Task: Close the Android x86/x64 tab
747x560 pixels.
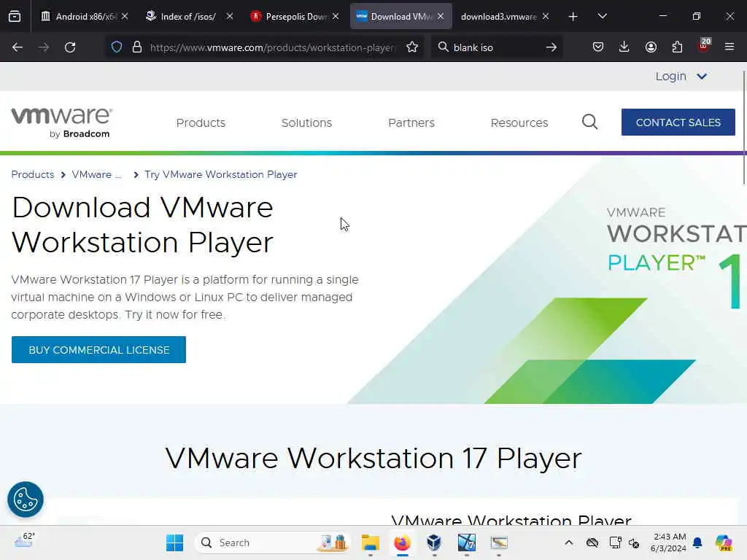Action: tap(125, 16)
